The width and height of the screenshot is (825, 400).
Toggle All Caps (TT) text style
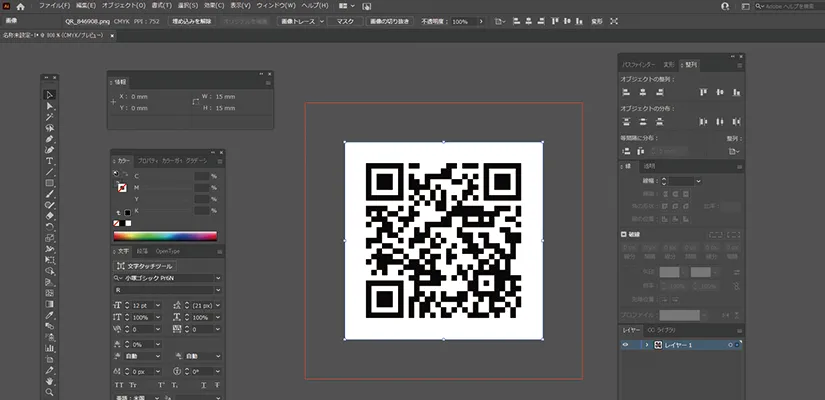pos(119,385)
